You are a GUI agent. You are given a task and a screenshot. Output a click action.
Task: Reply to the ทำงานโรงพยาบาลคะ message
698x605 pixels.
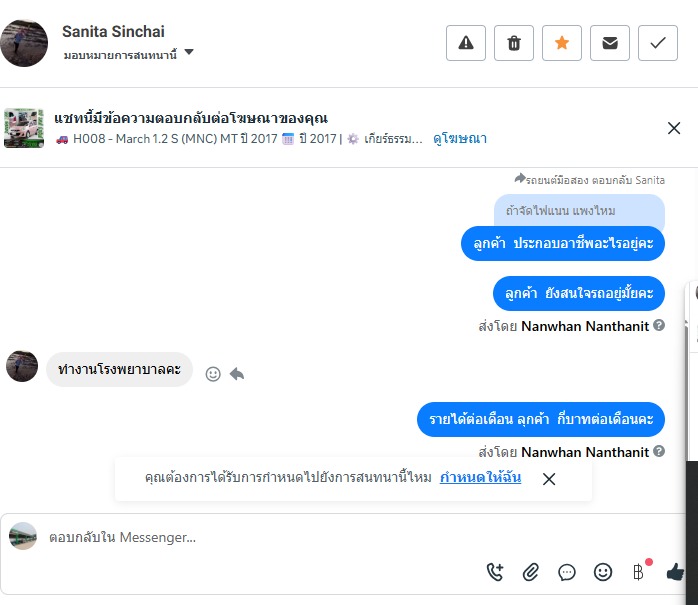click(x=237, y=373)
